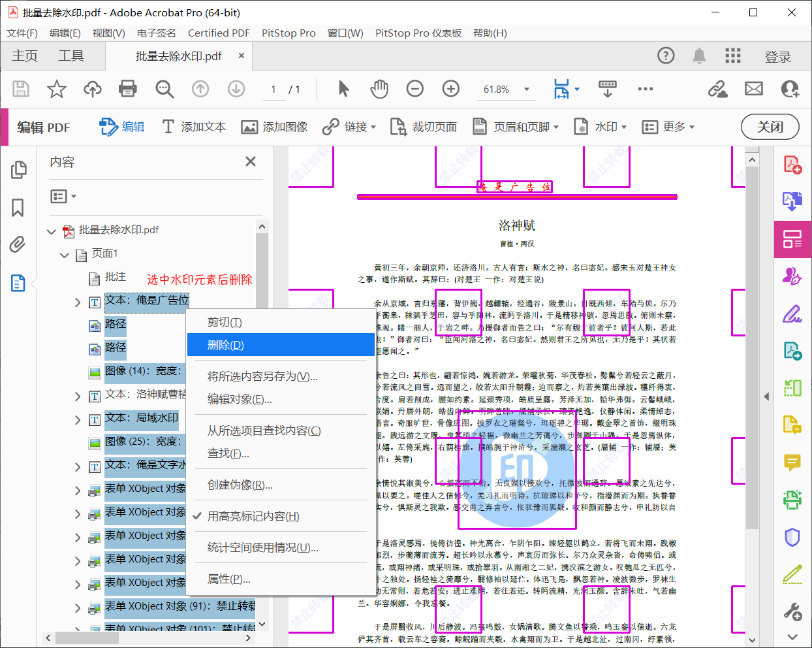Open notifications bell
The width and height of the screenshot is (812, 648).
point(699,56)
